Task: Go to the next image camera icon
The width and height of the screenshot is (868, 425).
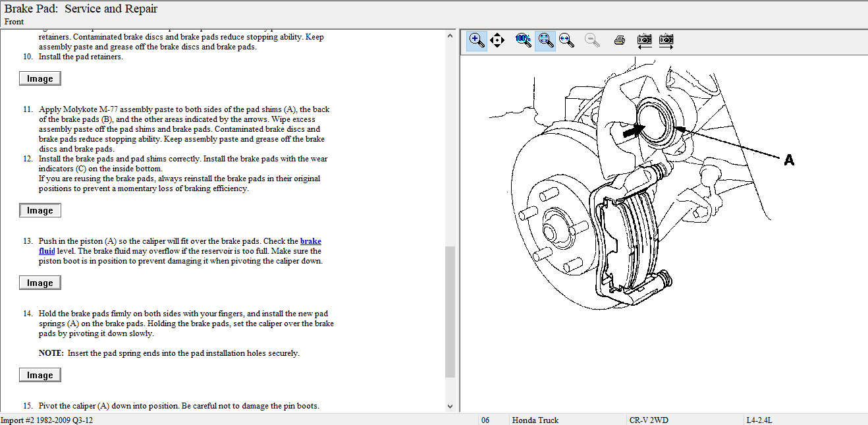Action: point(666,40)
